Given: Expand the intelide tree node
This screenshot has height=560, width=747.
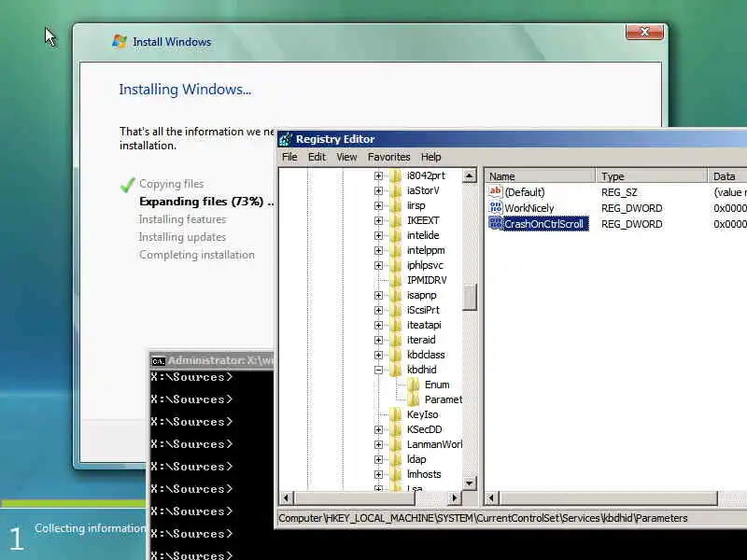Looking at the screenshot, I should [x=379, y=235].
